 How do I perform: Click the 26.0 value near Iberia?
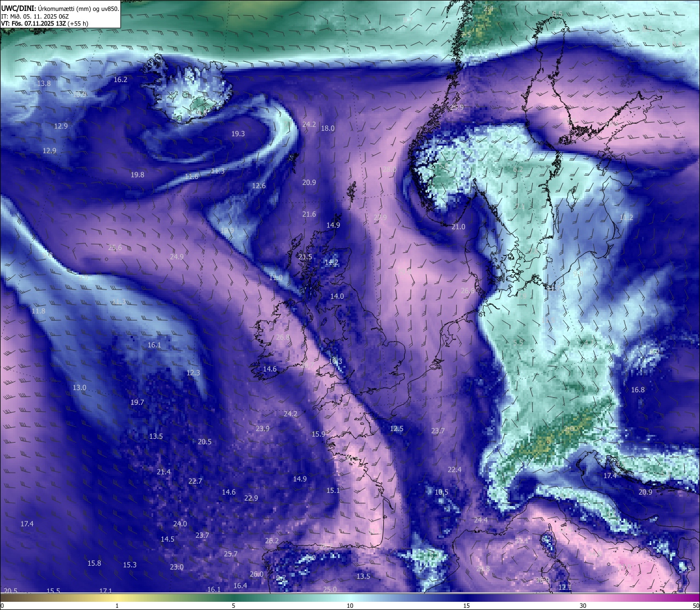click(x=256, y=574)
